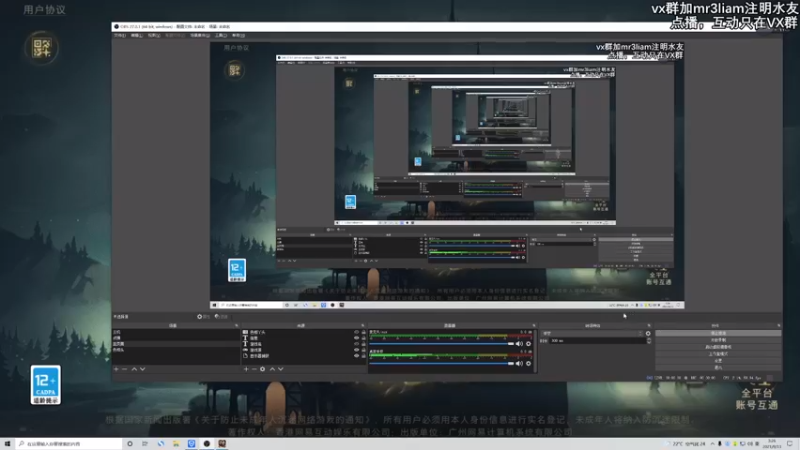The width and height of the screenshot is (800, 450).
Task: Click Cortana circle icon on taskbar
Action: pos(130,444)
